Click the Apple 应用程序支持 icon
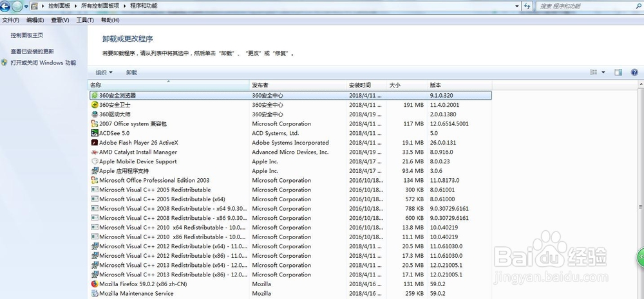This screenshot has width=644, height=299. (95, 171)
